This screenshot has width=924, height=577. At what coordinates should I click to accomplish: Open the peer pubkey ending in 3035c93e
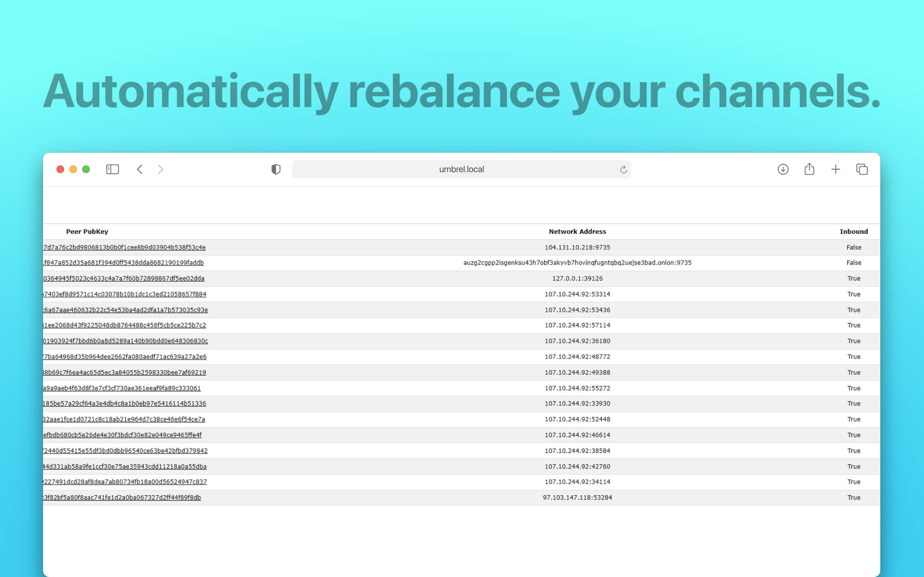tap(126, 309)
